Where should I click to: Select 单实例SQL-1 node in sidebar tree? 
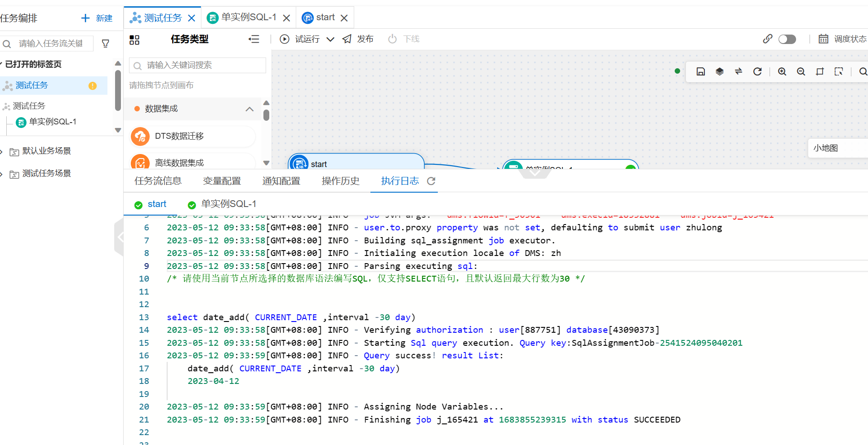click(46, 122)
